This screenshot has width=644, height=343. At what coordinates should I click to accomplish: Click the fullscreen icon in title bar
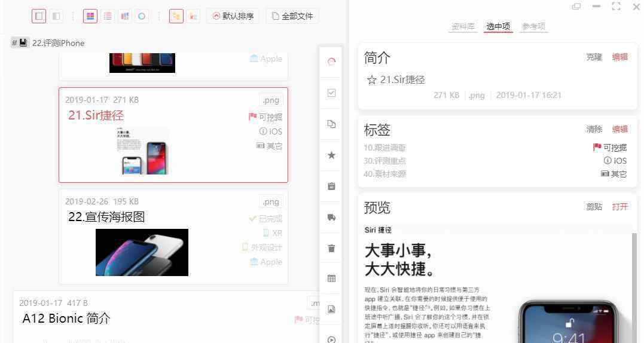[616, 6]
